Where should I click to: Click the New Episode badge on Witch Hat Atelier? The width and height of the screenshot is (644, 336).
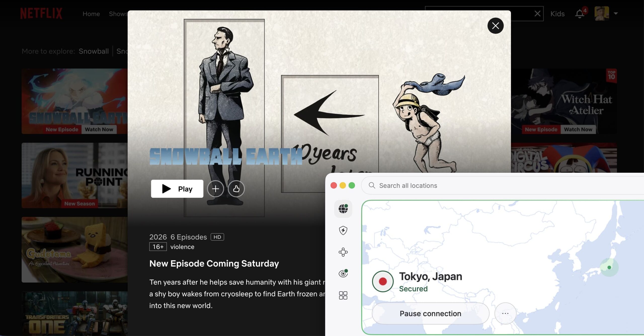coord(541,130)
